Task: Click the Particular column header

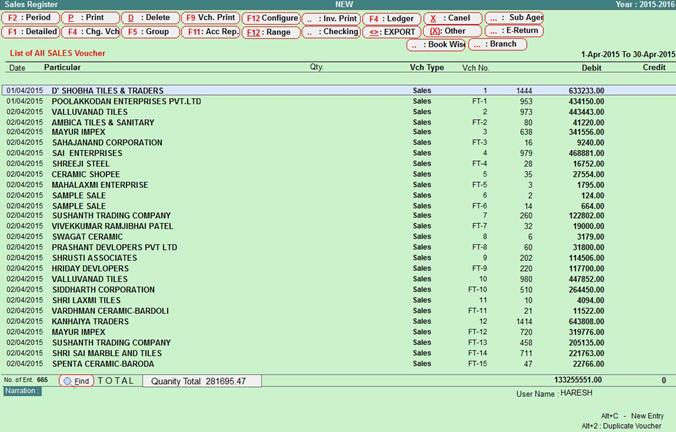Action: (x=62, y=67)
